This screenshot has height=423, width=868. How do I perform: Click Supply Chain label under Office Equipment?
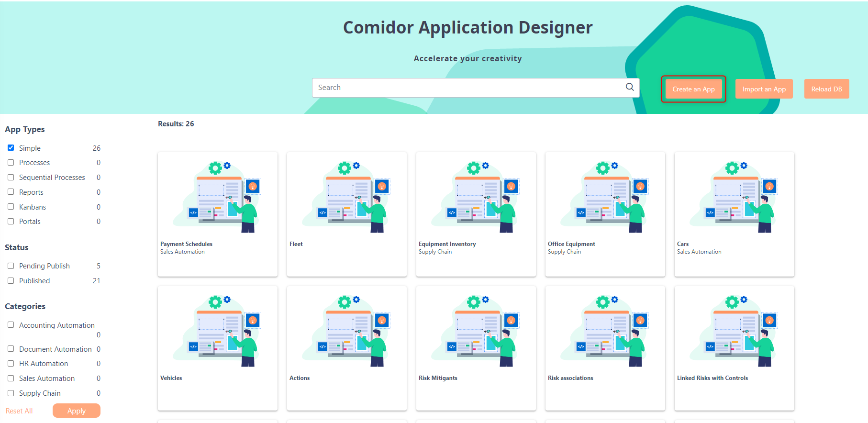point(564,252)
